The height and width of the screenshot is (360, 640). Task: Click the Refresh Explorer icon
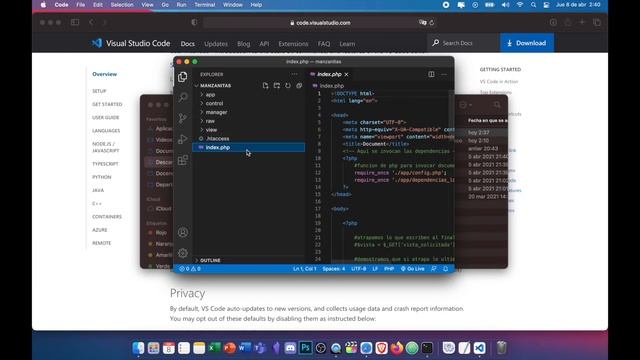pyautogui.click(x=288, y=86)
